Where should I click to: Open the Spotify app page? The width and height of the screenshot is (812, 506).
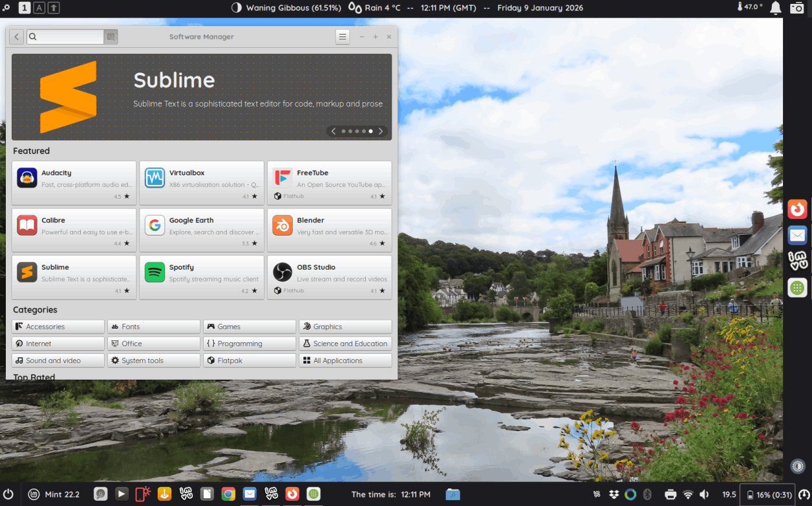pyautogui.click(x=201, y=278)
